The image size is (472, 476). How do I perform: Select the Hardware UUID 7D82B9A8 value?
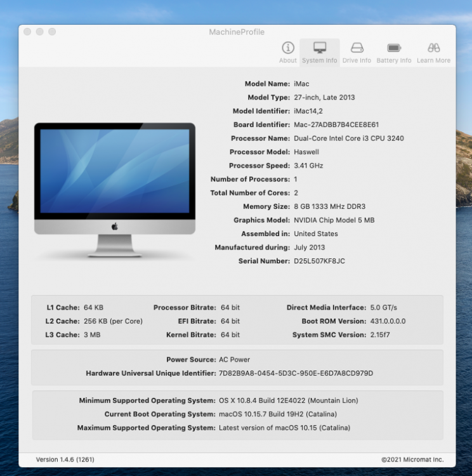[296, 373]
